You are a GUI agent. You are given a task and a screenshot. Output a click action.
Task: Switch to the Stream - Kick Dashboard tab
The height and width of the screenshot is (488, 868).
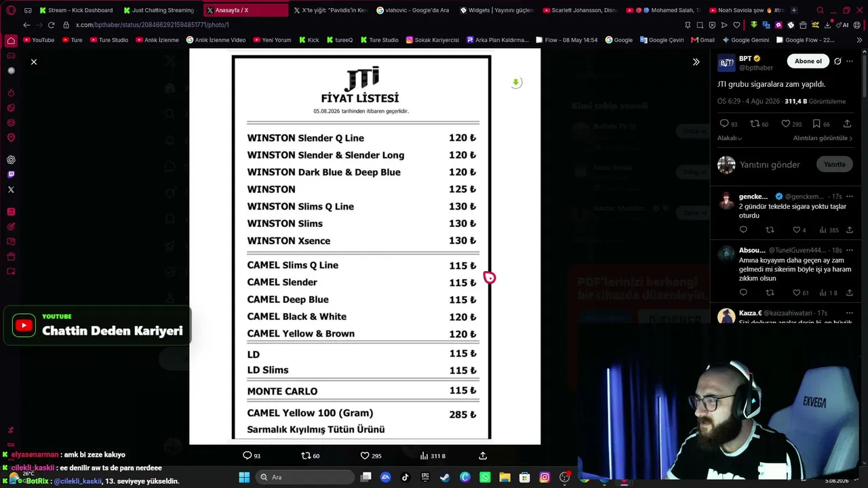coord(77,10)
